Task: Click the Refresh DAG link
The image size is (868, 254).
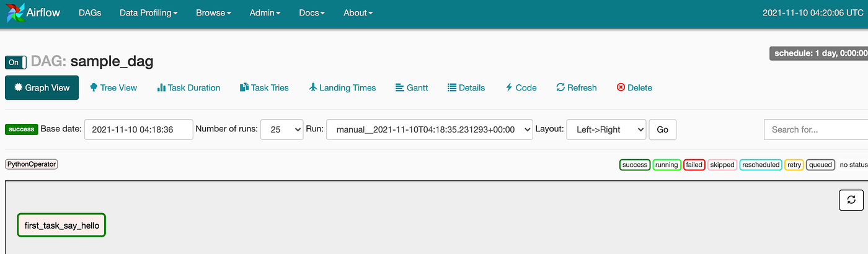Action: click(x=577, y=87)
